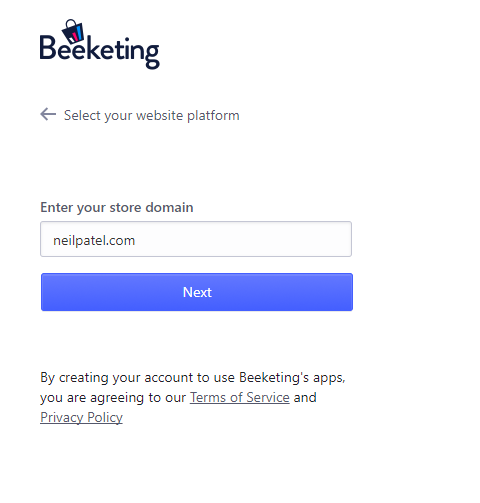Click the shopping bag icon in logo
The height and width of the screenshot is (503, 480).
(x=73, y=31)
